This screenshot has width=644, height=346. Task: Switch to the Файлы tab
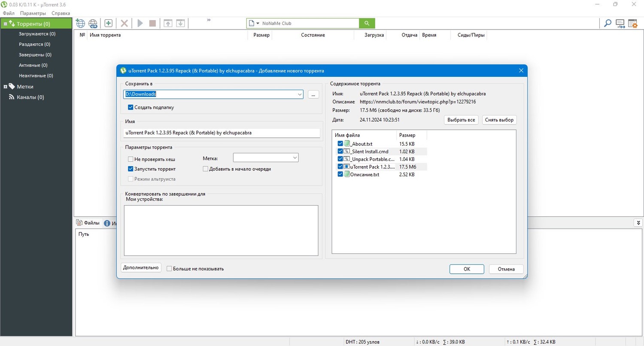click(x=88, y=223)
